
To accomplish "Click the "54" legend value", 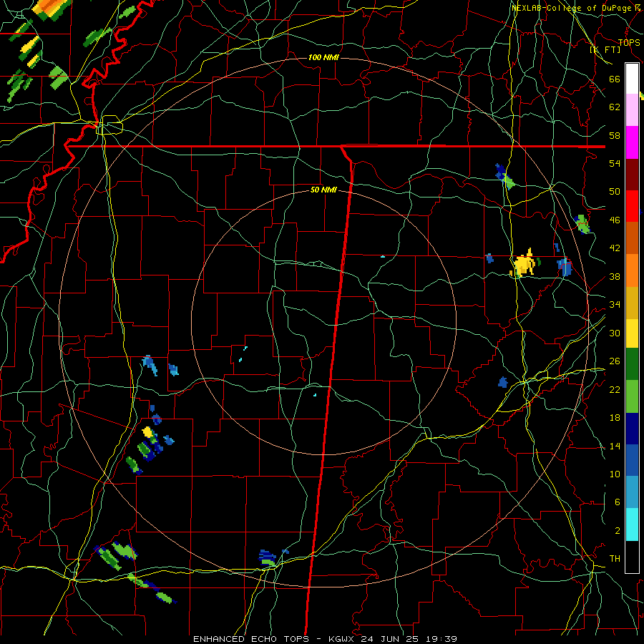I will coord(615,163).
